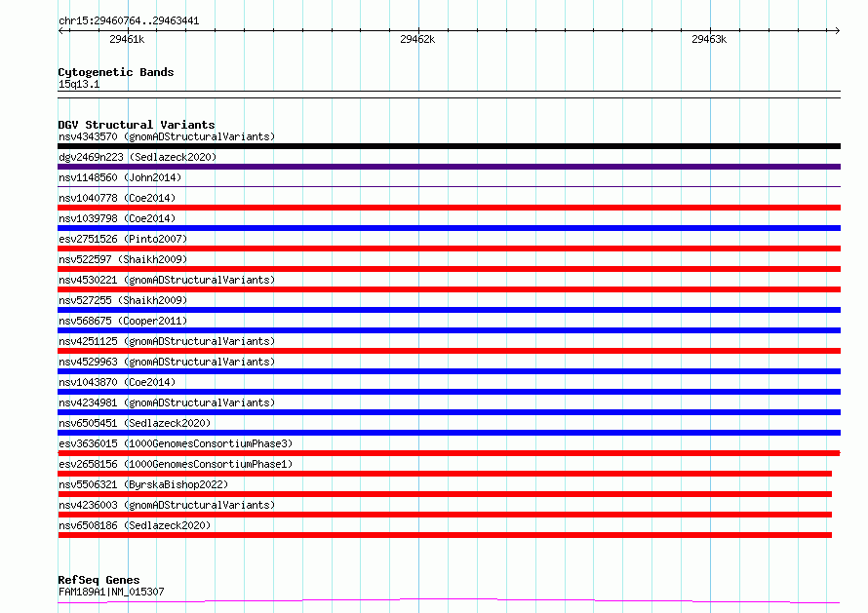The width and height of the screenshot is (868, 613).
Task: Select the blue nsv4234981 variant bar
Action: pos(449,412)
